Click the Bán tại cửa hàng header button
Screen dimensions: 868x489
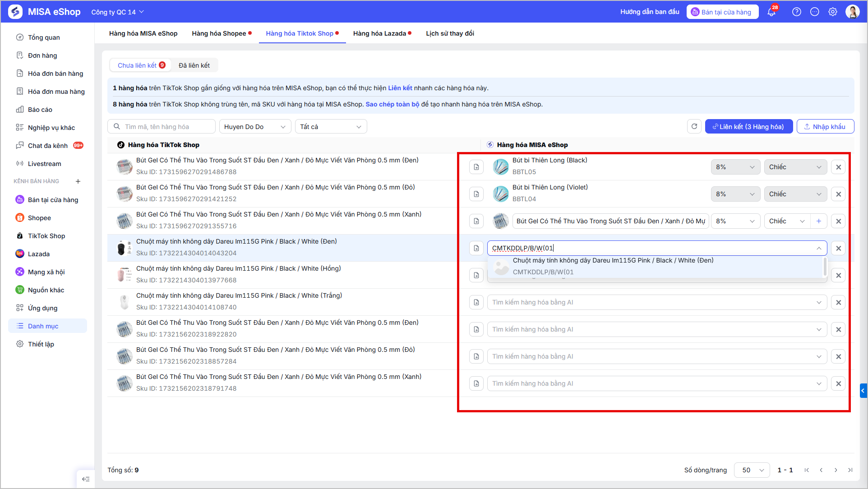[x=722, y=12]
